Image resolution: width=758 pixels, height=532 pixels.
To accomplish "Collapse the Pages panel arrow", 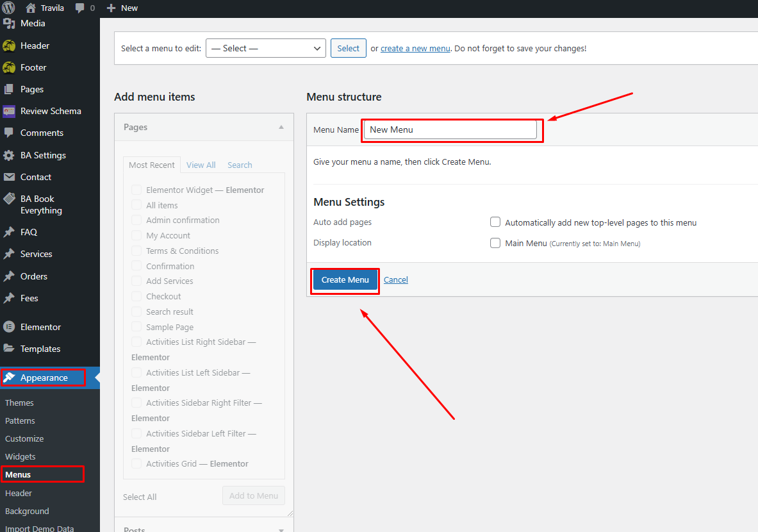I will pos(281,128).
